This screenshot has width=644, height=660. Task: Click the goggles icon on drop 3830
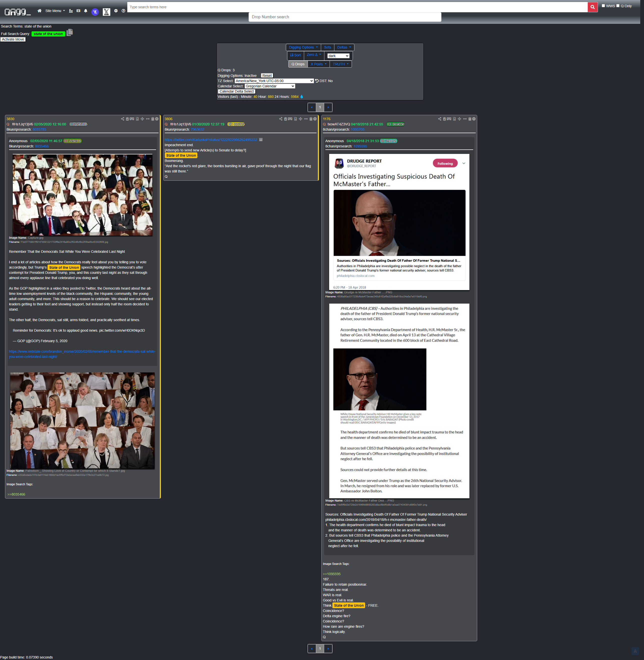point(132,119)
